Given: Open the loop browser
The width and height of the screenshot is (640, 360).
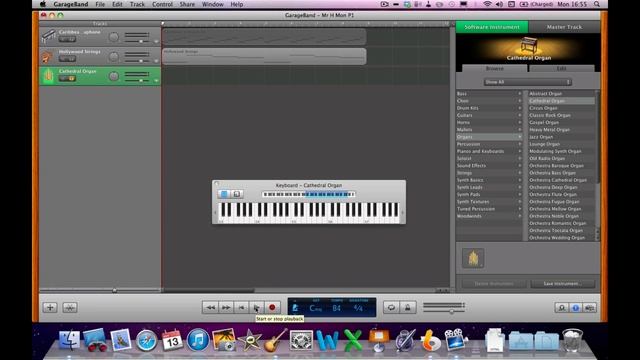Looking at the screenshot, I should pos(562,308).
